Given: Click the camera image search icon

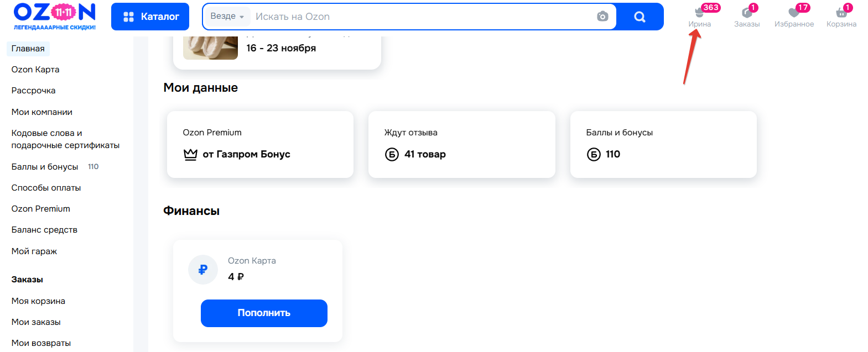Looking at the screenshot, I should 602,17.
